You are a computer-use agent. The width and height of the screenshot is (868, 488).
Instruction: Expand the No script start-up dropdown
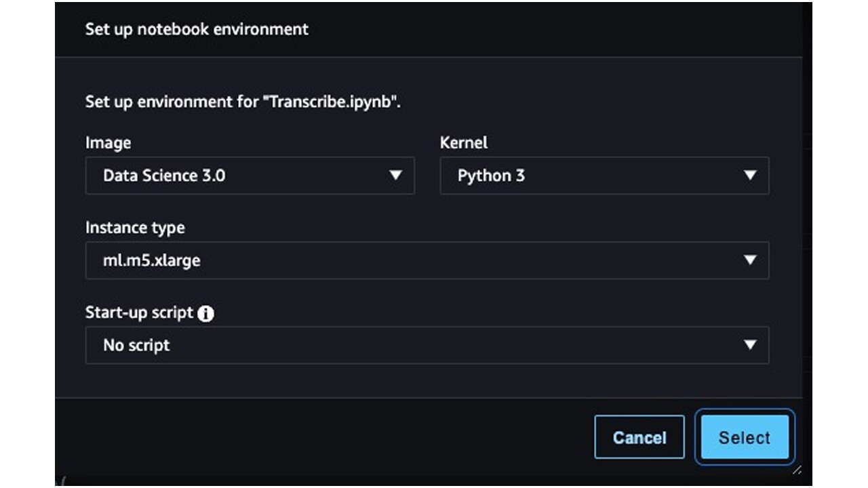pyautogui.click(x=427, y=345)
